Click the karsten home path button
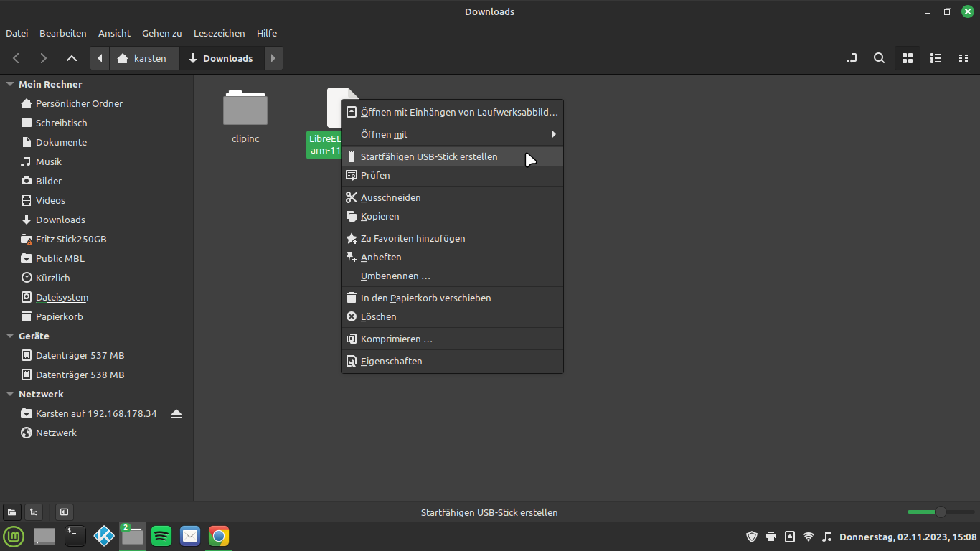Screen dimensions: 980x551 (143, 58)
